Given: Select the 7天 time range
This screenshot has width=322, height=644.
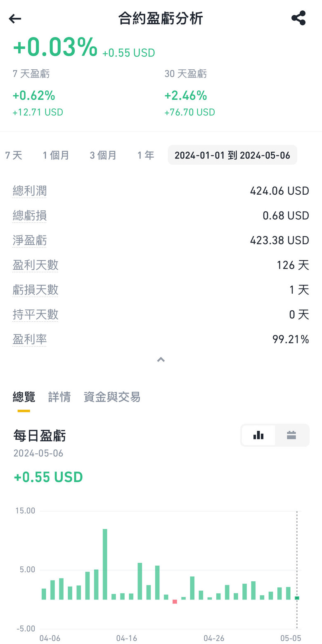Looking at the screenshot, I should coord(14,155).
